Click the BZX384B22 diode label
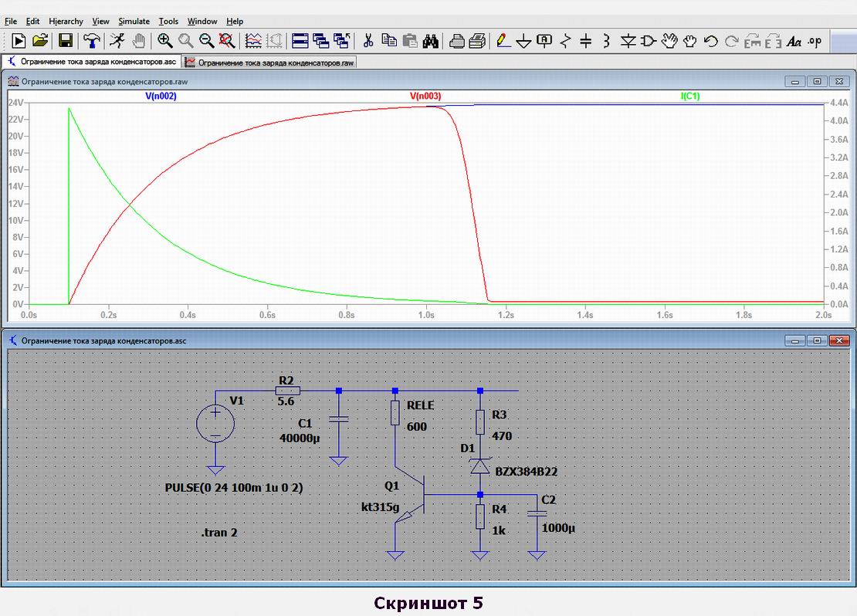Viewport: 857px width, 616px height. (526, 472)
